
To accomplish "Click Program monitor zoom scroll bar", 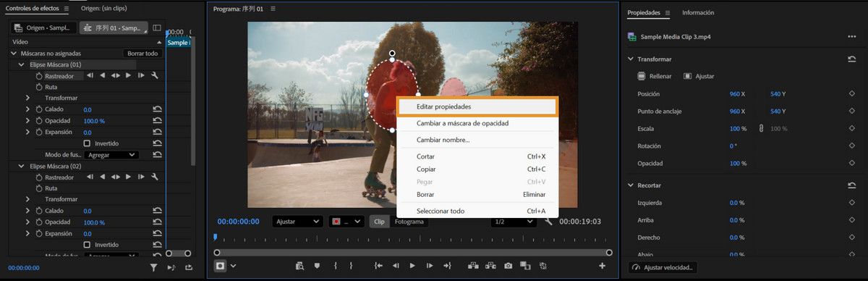I will [412, 252].
